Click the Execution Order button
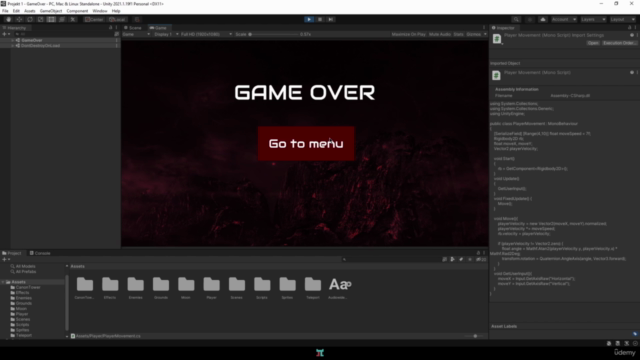Image resolution: width=640 pixels, height=360 pixels. tap(619, 43)
